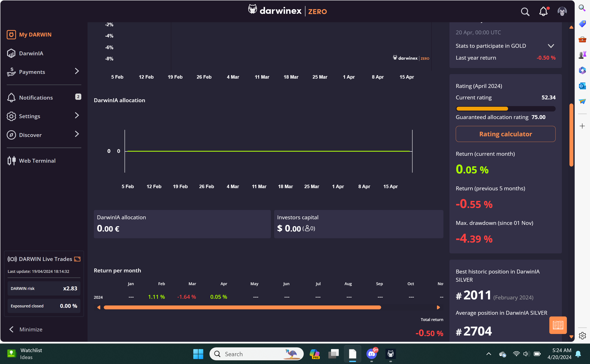This screenshot has height=364, width=590.
Task: Click the DarwinIA sidebar icon
Action: (11, 53)
